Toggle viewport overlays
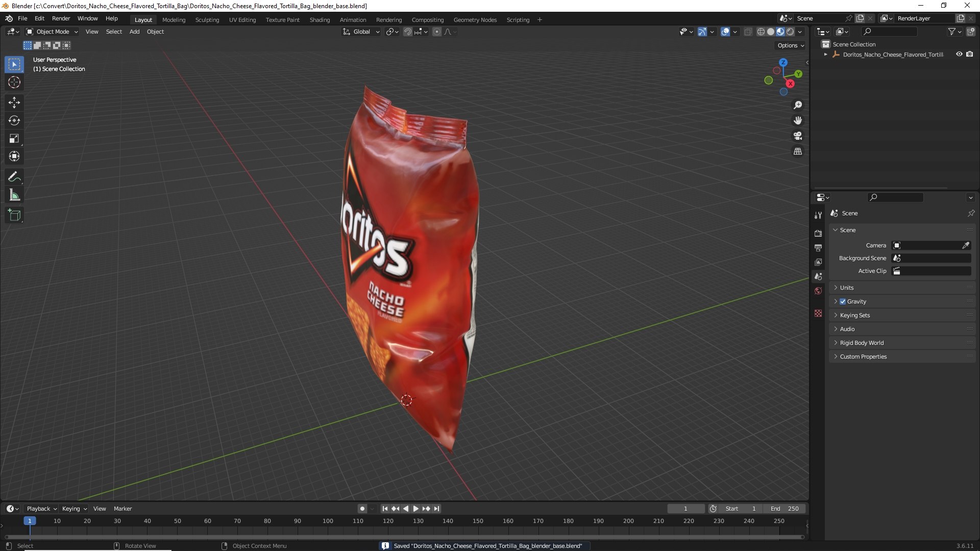 (x=725, y=32)
